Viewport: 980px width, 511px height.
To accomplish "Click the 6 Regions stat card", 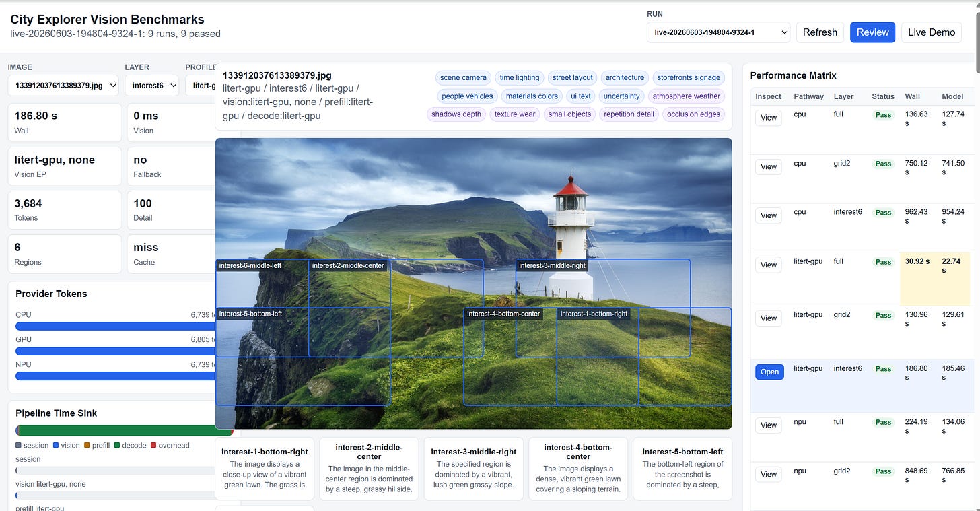I will (x=65, y=254).
